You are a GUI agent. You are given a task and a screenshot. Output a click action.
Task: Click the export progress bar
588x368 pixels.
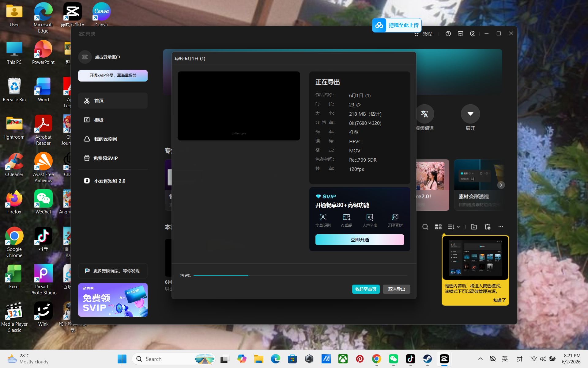click(300, 276)
